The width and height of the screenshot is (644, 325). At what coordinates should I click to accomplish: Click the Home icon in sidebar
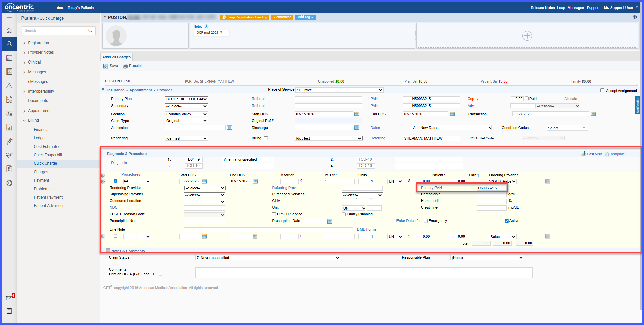(x=9, y=30)
